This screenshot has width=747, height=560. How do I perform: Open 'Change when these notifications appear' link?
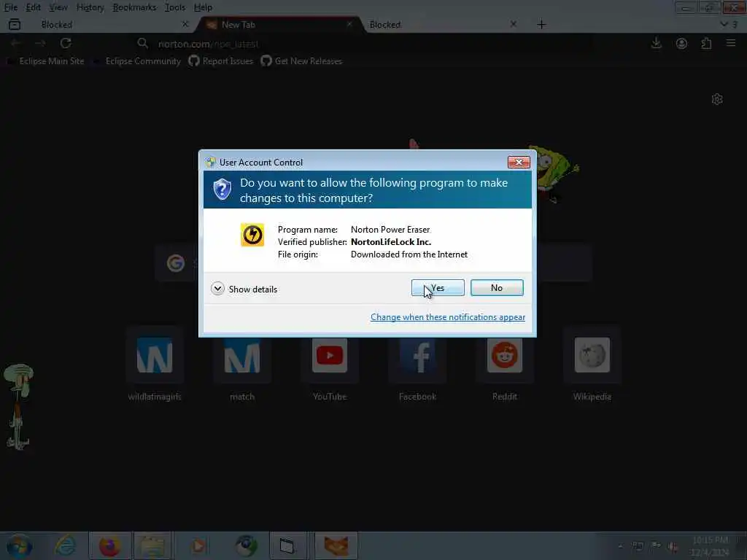[x=448, y=317]
